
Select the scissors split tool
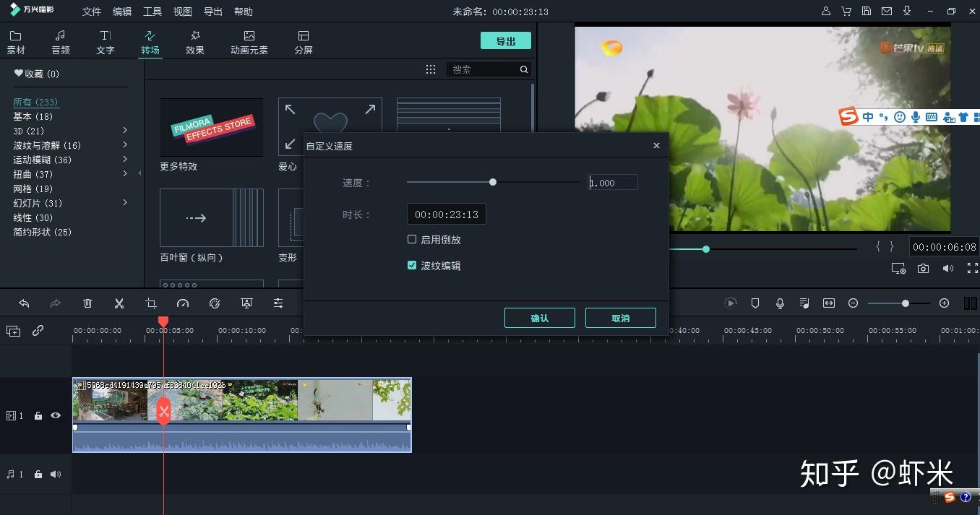click(119, 303)
